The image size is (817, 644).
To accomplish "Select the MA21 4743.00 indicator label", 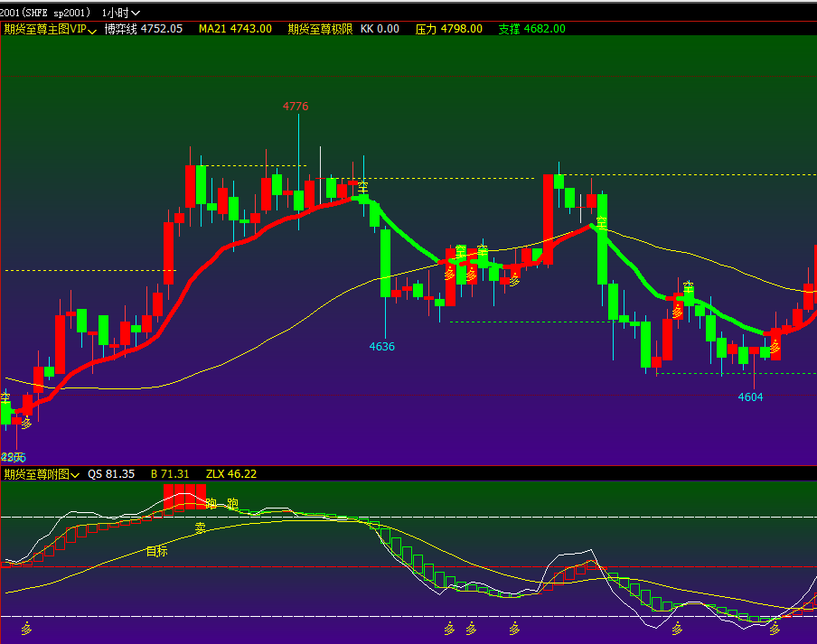I will 235,29.
